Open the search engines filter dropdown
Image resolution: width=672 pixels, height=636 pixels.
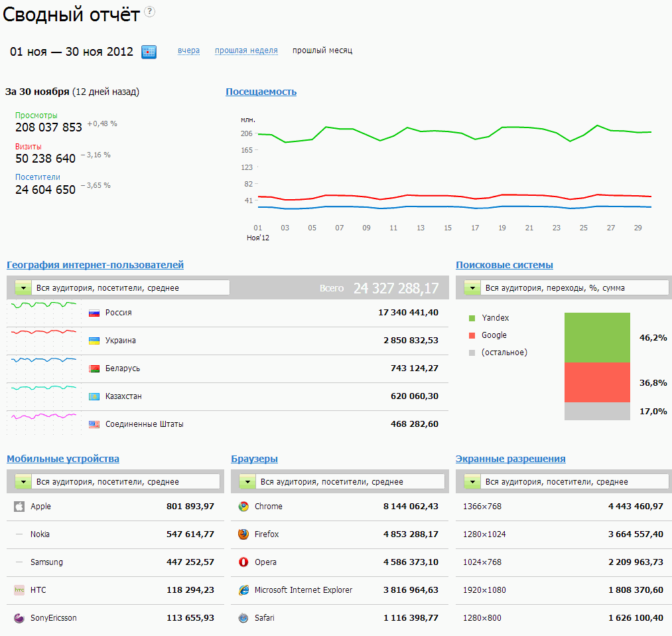[566, 287]
